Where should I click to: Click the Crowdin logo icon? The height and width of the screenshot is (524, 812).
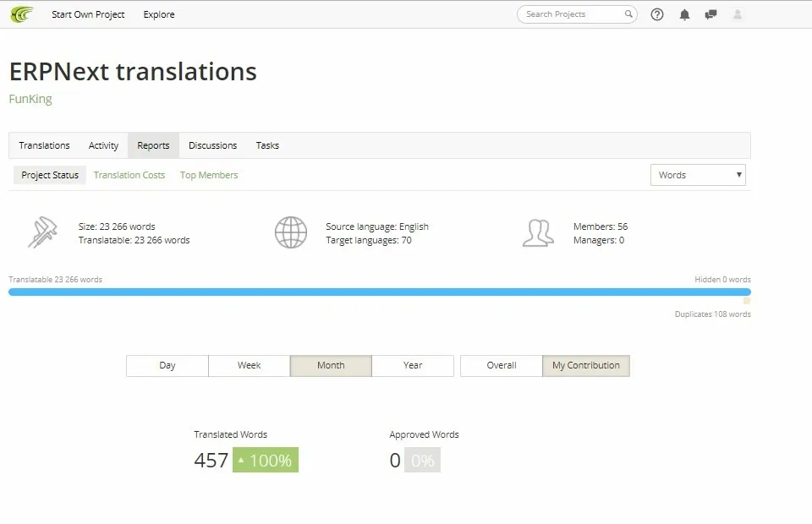click(22, 14)
